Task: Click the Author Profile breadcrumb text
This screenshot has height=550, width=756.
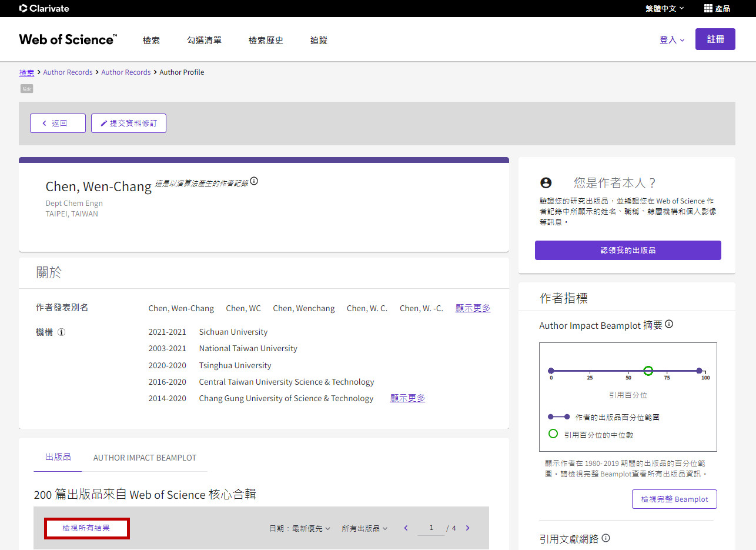Action: pyautogui.click(x=182, y=72)
